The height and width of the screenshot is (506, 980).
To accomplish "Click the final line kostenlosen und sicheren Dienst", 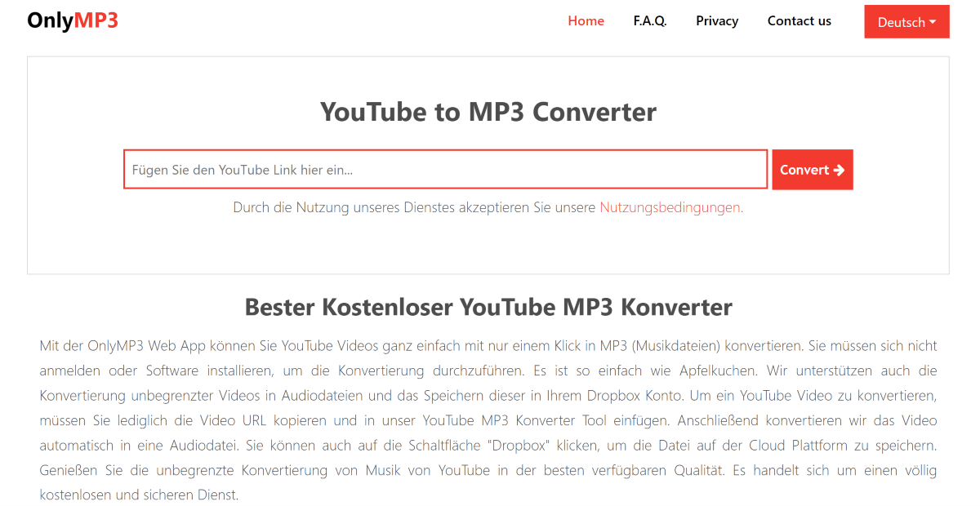I will click(x=139, y=495).
